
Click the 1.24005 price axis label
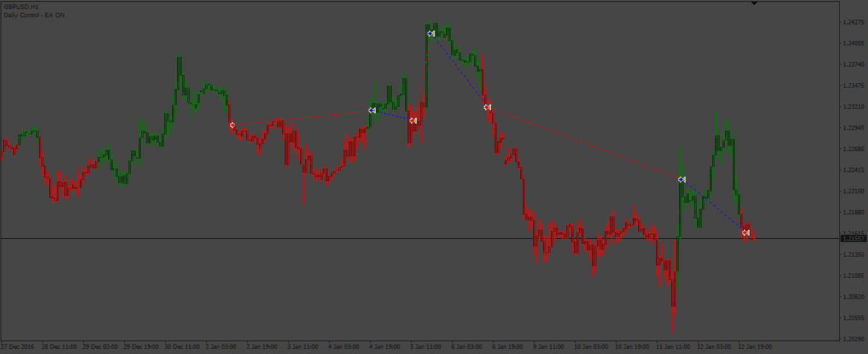click(x=853, y=44)
